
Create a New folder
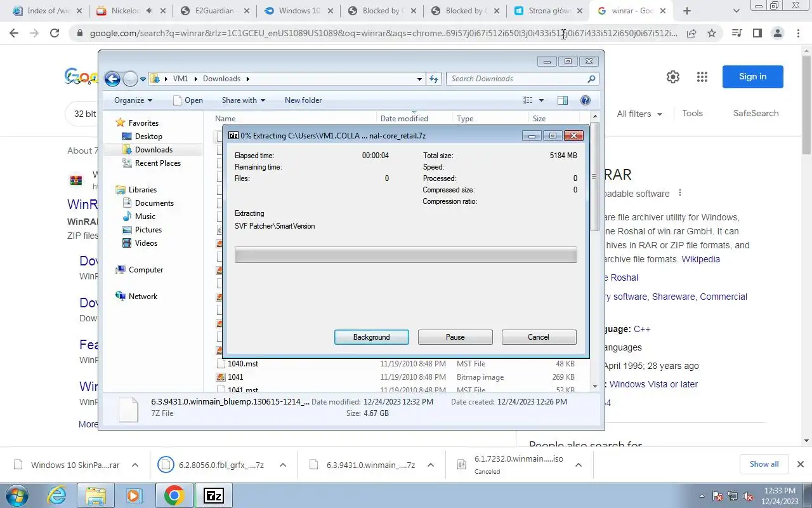[x=303, y=100]
